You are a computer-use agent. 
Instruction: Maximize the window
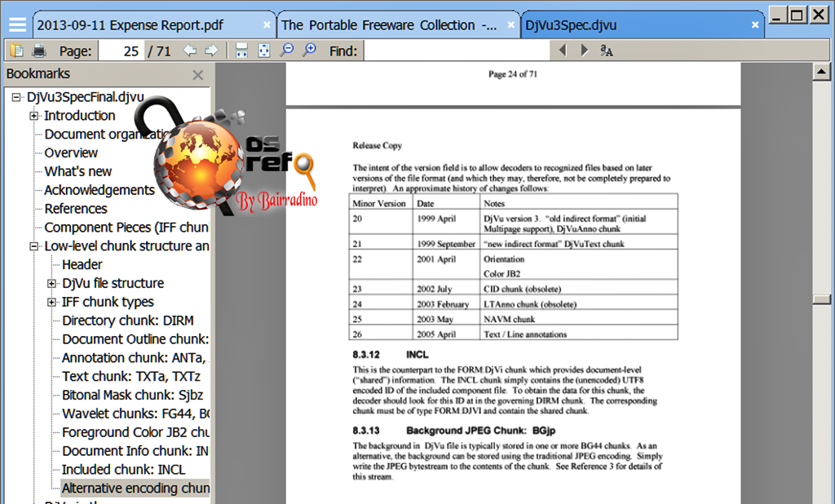pos(797,15)
